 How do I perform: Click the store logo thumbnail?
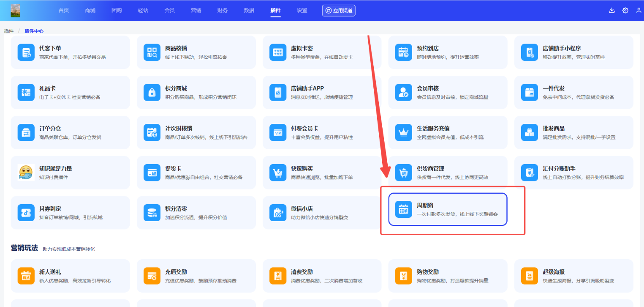16,11
